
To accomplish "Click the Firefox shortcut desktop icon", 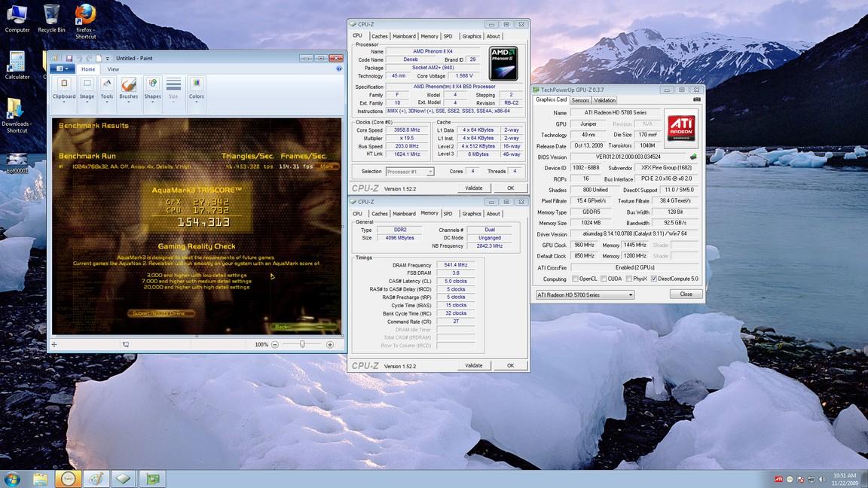I will pos(85,21).
